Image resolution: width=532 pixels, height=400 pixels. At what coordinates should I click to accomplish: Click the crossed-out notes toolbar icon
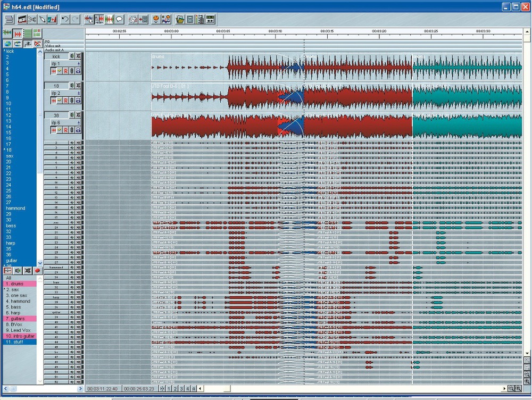[x=133, y=20]
